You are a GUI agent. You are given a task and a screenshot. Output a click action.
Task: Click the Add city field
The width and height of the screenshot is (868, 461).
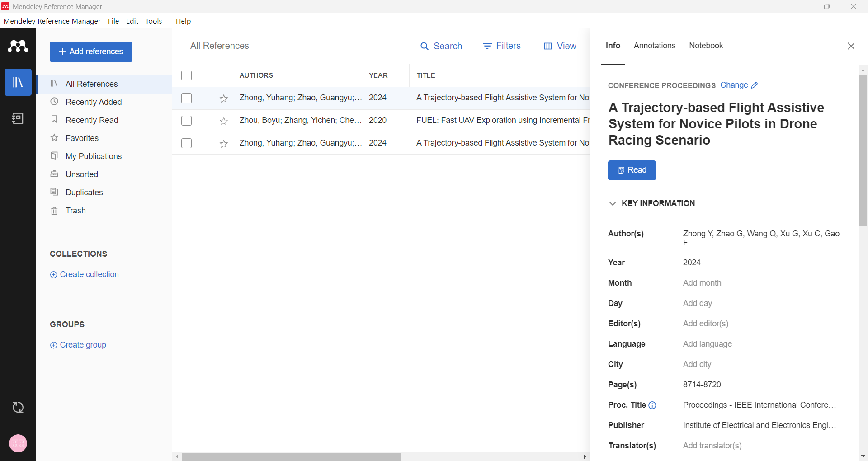point(697,364)
